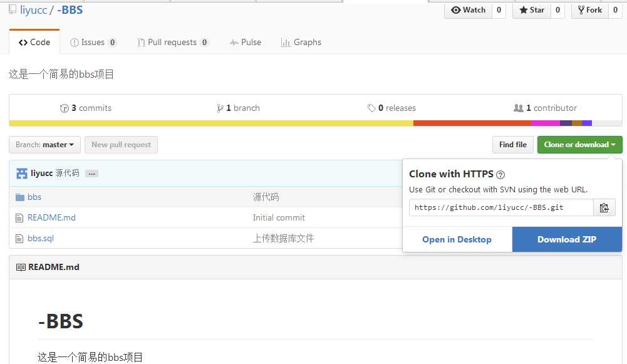This screenshot has height=364, width=627.
Task: Open the Graphs tab
Action: pyautogui.click(x=301, y=42)
